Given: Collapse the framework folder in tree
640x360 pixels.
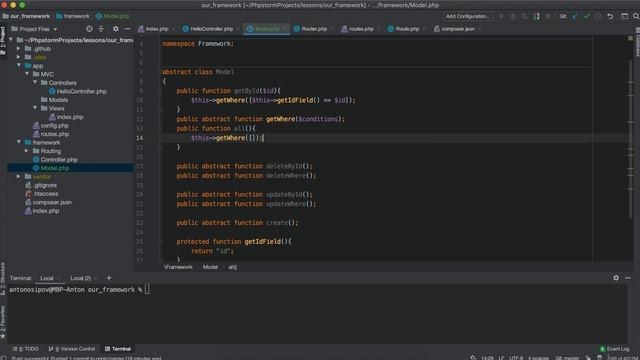Looking at the screenshot, I should (x=18, y=142).
